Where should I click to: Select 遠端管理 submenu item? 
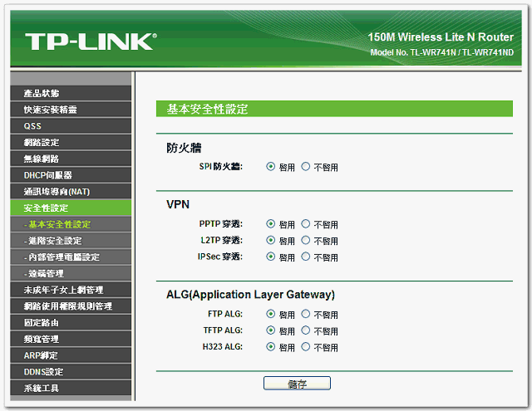coord(46,273)
